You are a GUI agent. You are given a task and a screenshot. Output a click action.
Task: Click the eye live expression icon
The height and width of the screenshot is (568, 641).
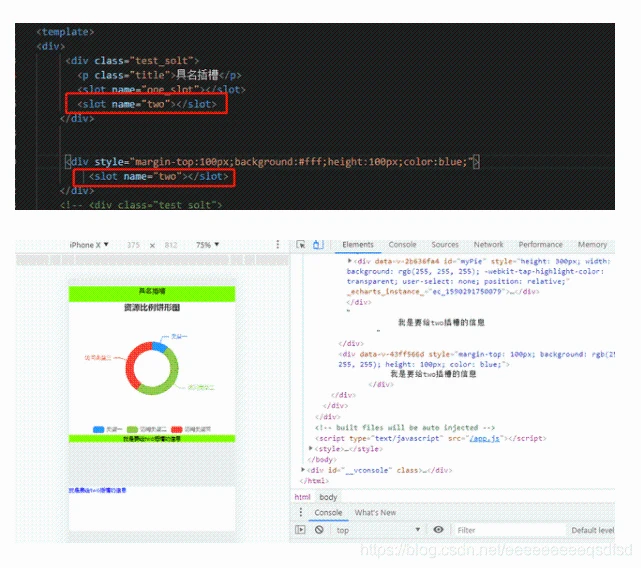(x=438, y=530)
